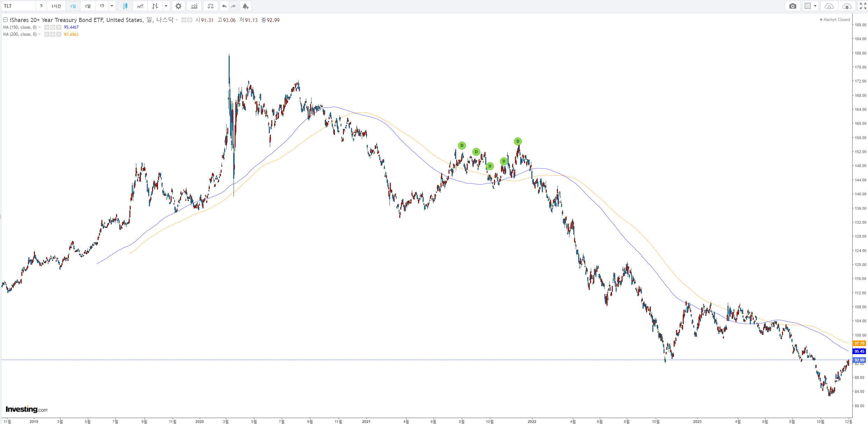Toggle visibility eye of MA 150 indicator
This screenshot has height=424, width=868.
(47, 27)
